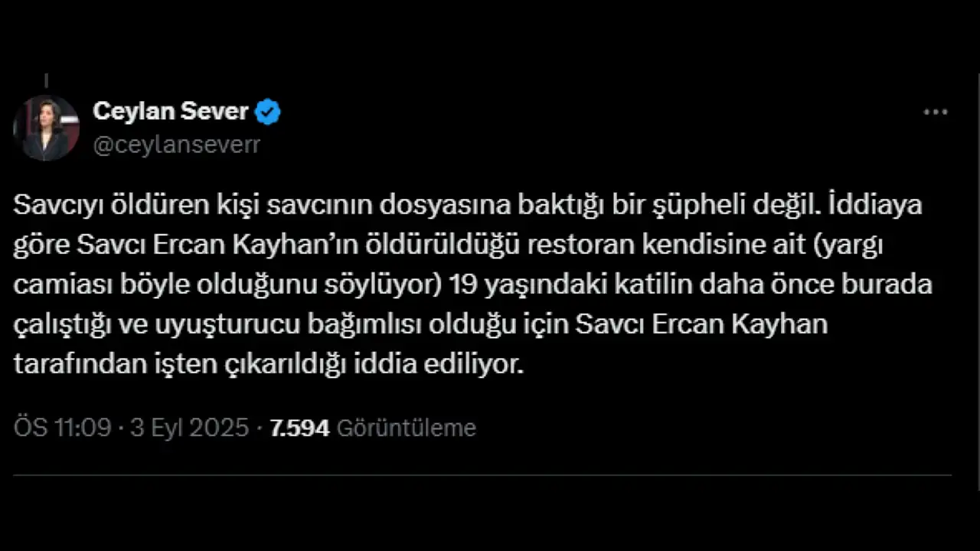Click the divider line below the tweet
Viewport: 980px width, 551px height.
pyautogui.click(x=482, y=475)
